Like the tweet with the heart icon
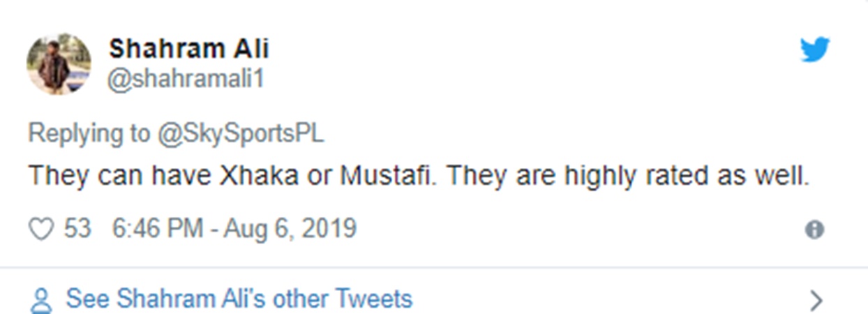This screenshot has width=868, height=314. 41,230
